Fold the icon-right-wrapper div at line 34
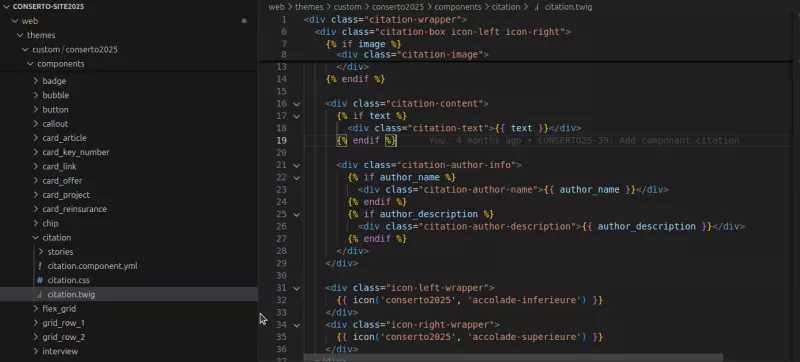This screenshot has width=800, height=362. [x=296, y=325]
